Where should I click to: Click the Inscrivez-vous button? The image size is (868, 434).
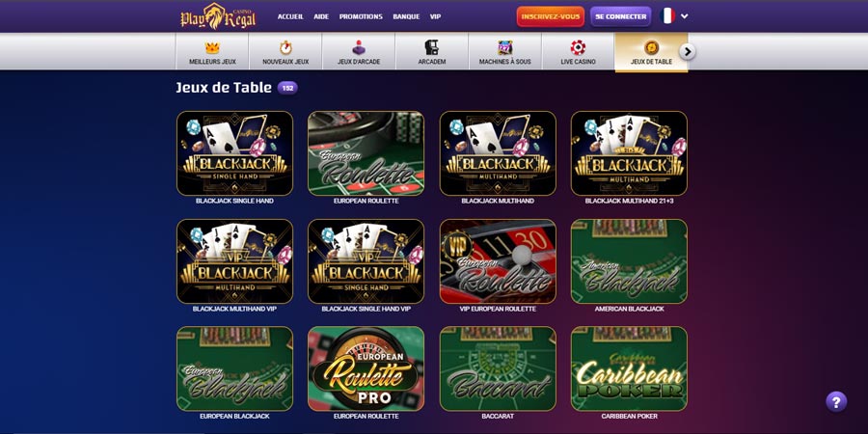coord(551,16)
